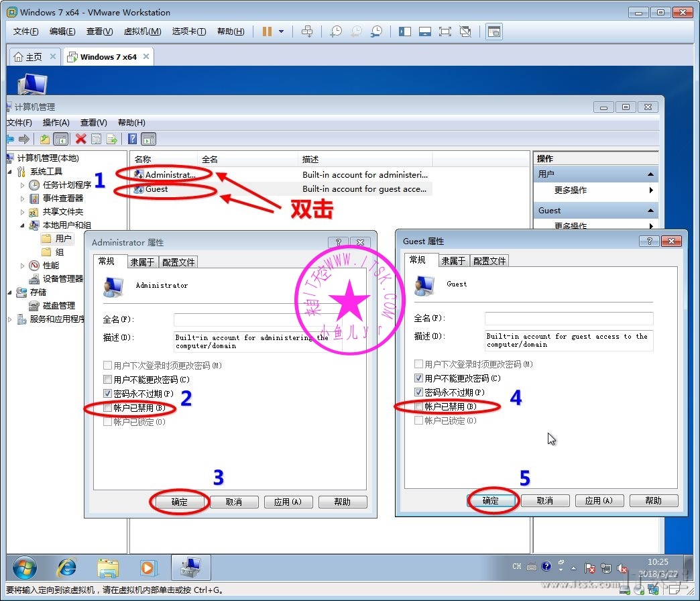Enter VMware full screen mode
Image resolution: width=700 pixels, height=601 pixels.
pyautogui.click(x=445, y=32)
